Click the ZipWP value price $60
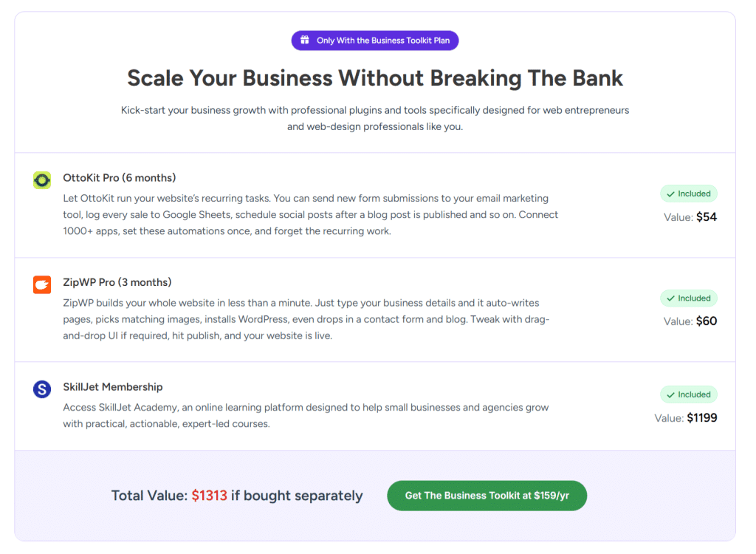 tap(707, 321)
